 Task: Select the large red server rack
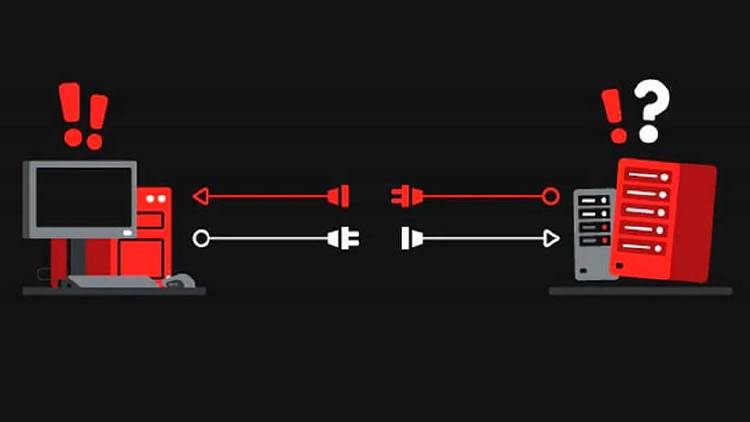[x=663, y=220]
